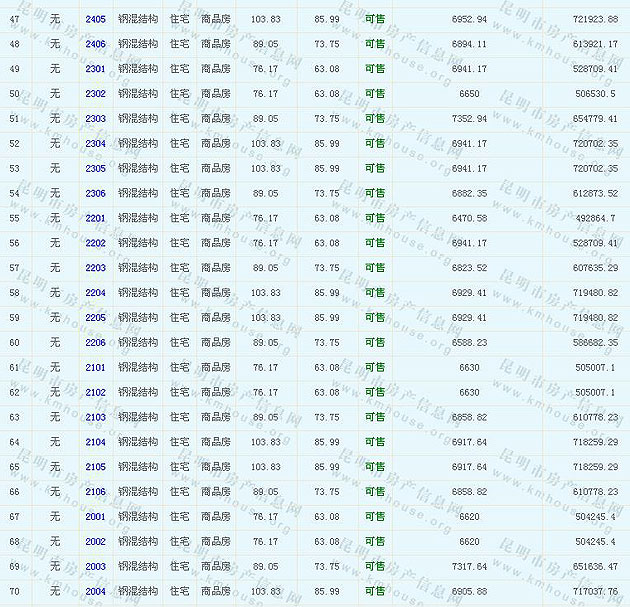
Task: Click the room 2406 link
Action: click(x=95, y=44)
